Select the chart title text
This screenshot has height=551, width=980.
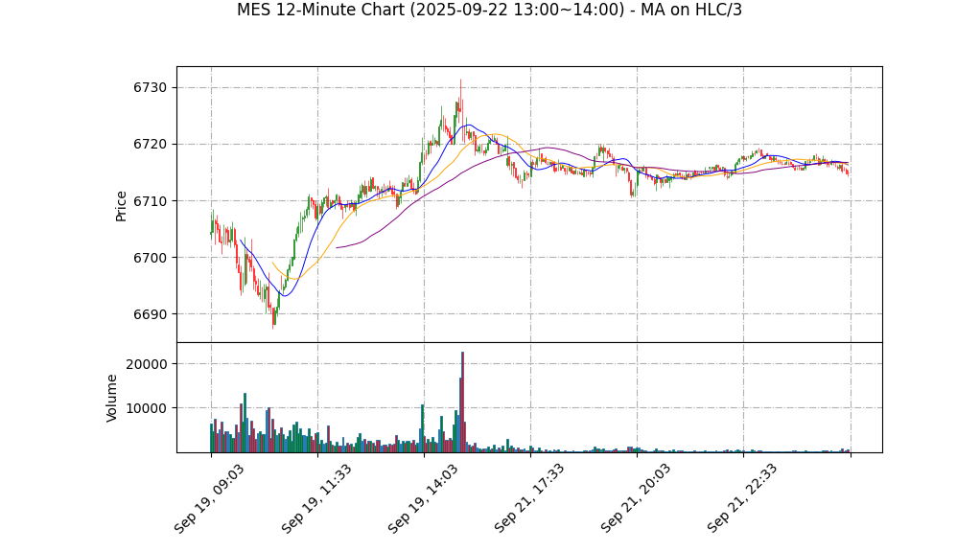click(x=489, y=10)
